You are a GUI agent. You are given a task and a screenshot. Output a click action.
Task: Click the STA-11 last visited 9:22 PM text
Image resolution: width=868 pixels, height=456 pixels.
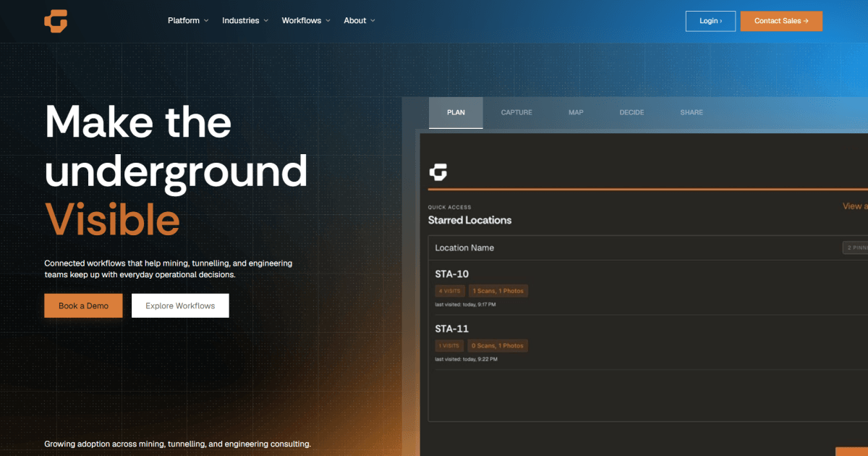click(465, 360)
